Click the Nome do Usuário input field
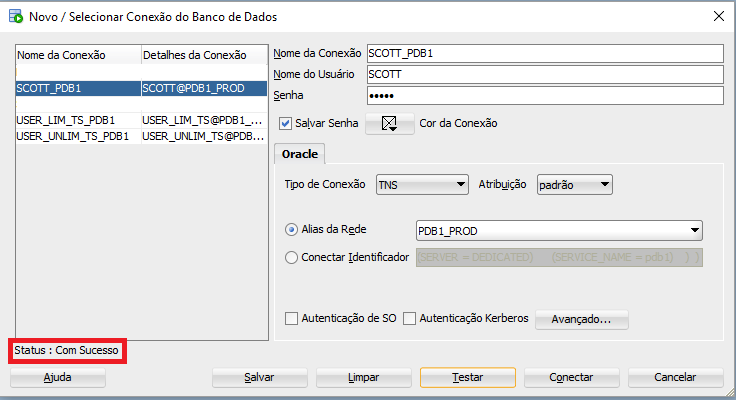The width and height of the screenshot is (736, 400). tap(544, 74)
